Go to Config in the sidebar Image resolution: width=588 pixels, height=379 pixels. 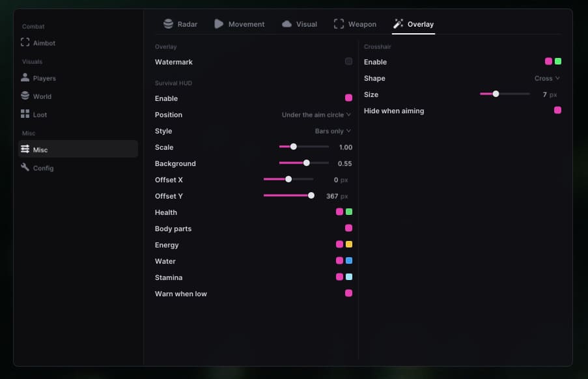pyautogui.click(x=78, y=167)
